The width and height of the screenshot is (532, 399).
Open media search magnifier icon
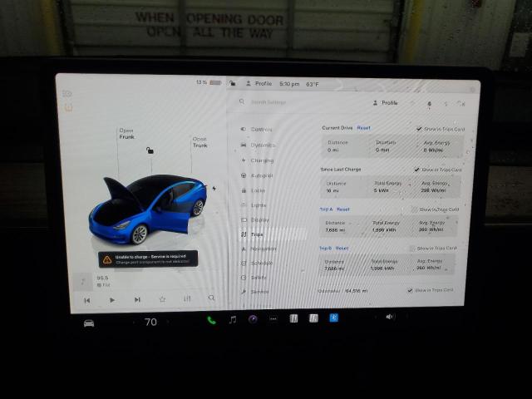coord(211,298)
